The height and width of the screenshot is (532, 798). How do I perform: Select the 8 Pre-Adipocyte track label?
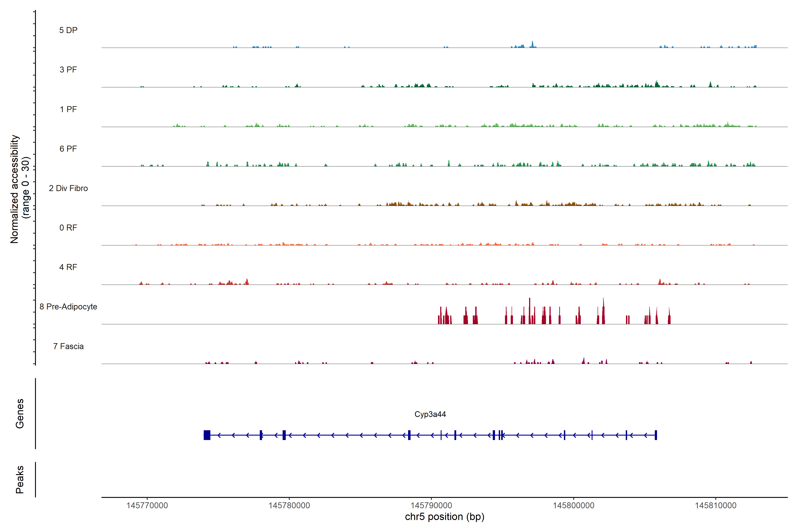68,307
